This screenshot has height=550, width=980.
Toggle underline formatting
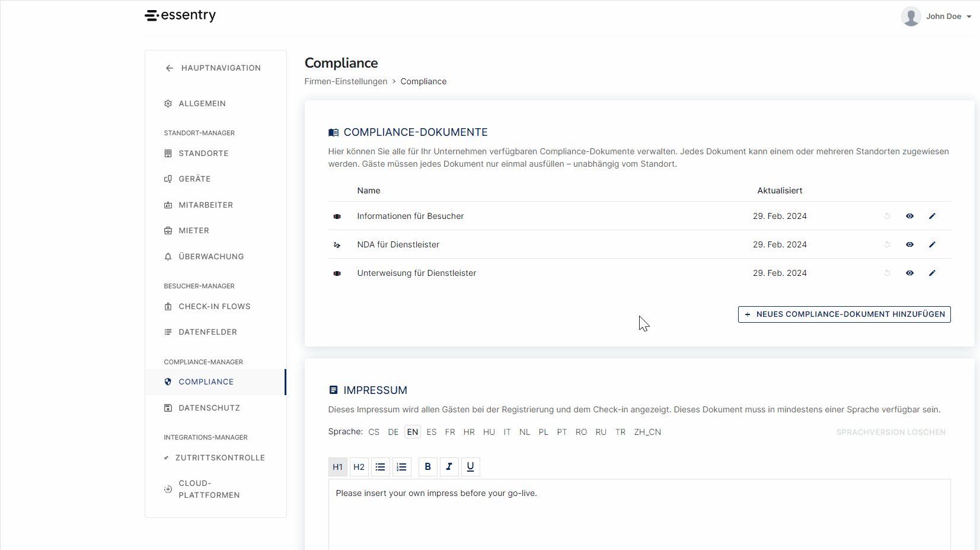pos(471,468)
